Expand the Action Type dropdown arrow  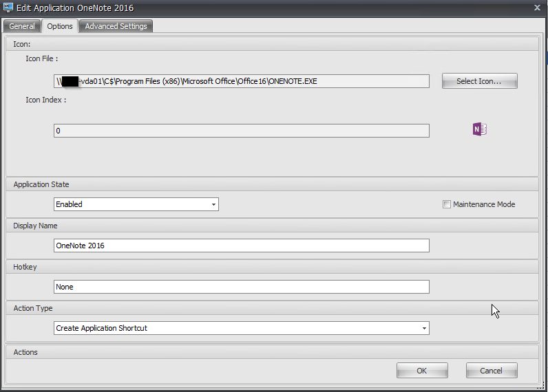coord(424,328)
